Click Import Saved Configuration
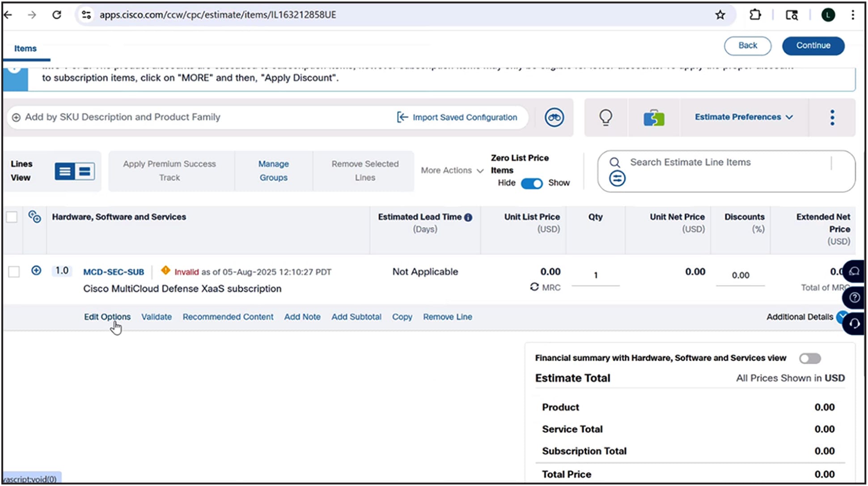 457,117
